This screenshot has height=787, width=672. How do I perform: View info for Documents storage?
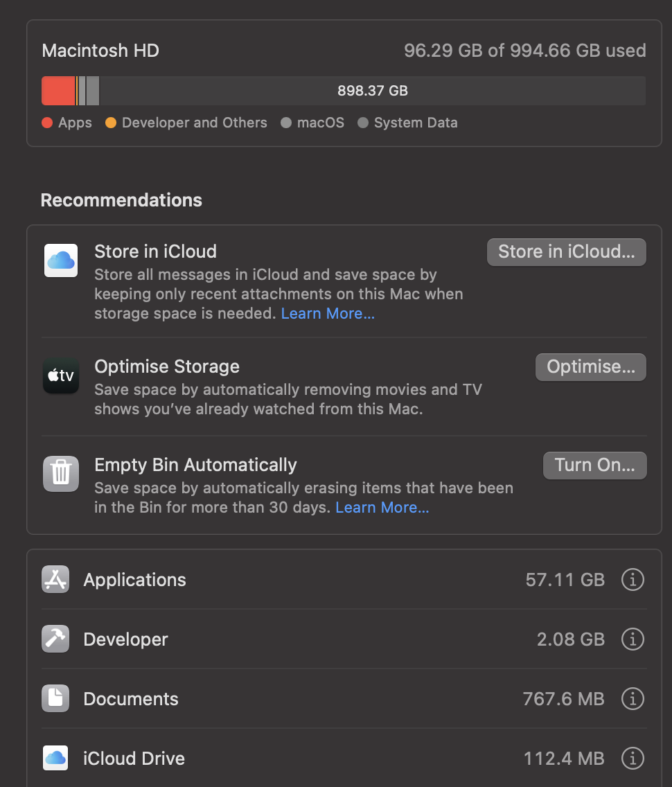coord(632,699)
